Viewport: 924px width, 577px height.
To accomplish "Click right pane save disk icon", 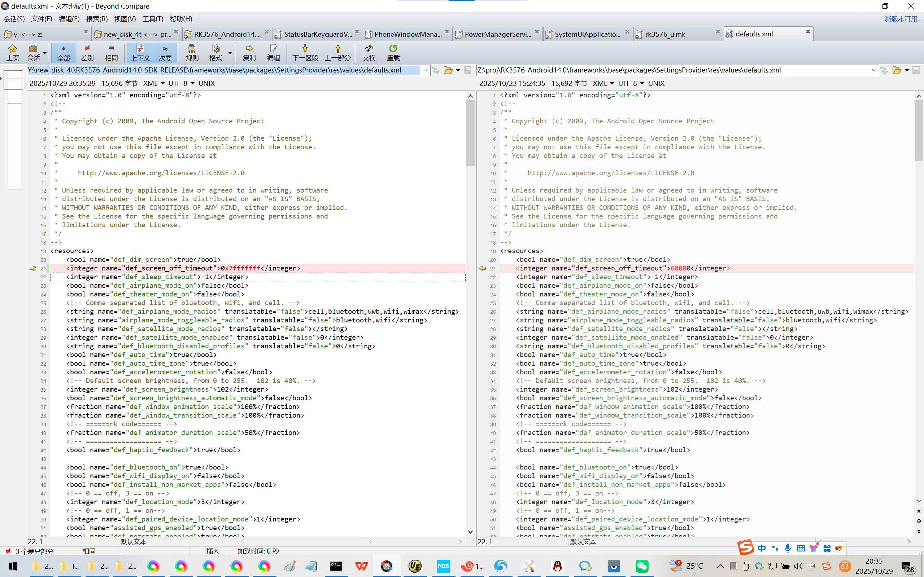I will (916, 70).
